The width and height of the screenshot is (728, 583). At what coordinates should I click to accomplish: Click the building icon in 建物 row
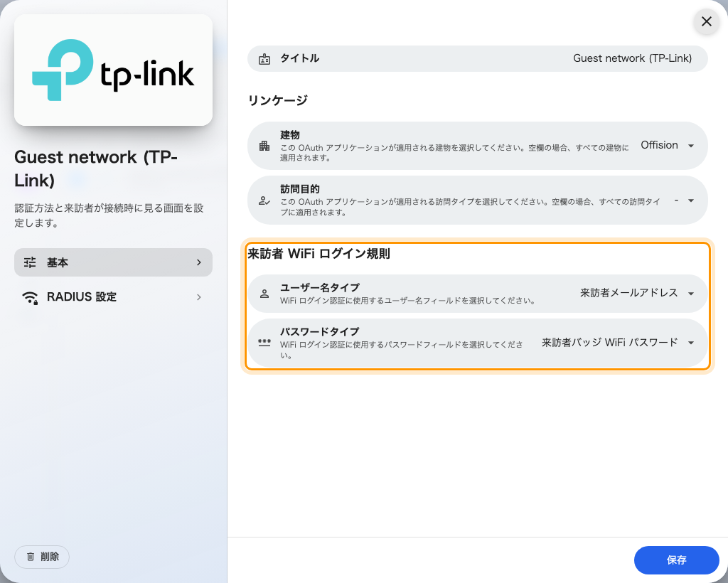(264, 146)
